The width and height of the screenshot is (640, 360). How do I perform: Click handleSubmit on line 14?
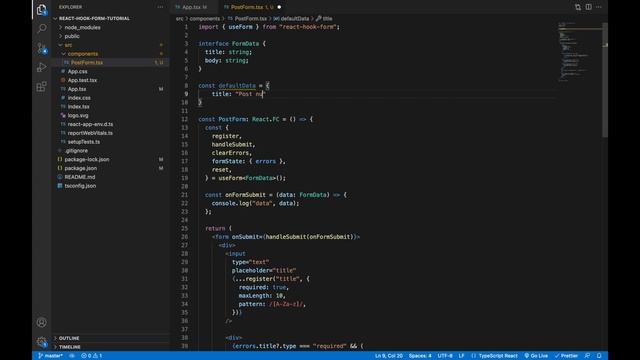pos(232,144)
